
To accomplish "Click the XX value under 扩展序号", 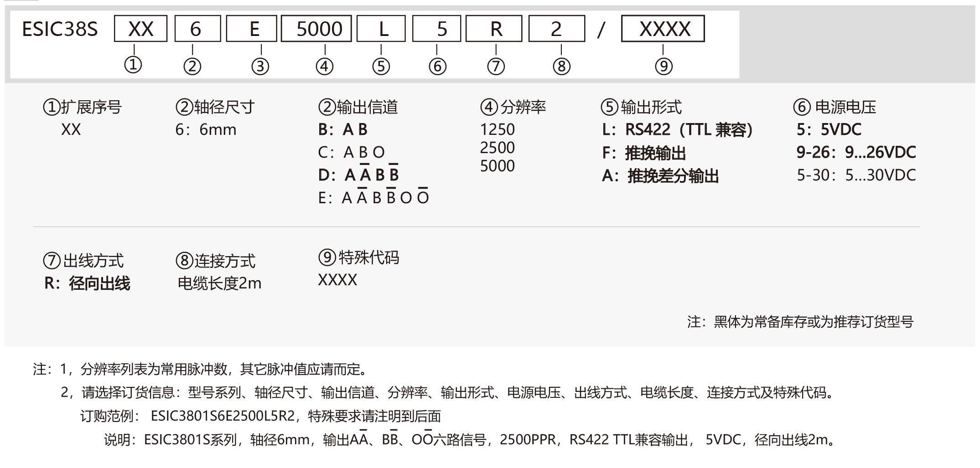I will tap(71, 130).
